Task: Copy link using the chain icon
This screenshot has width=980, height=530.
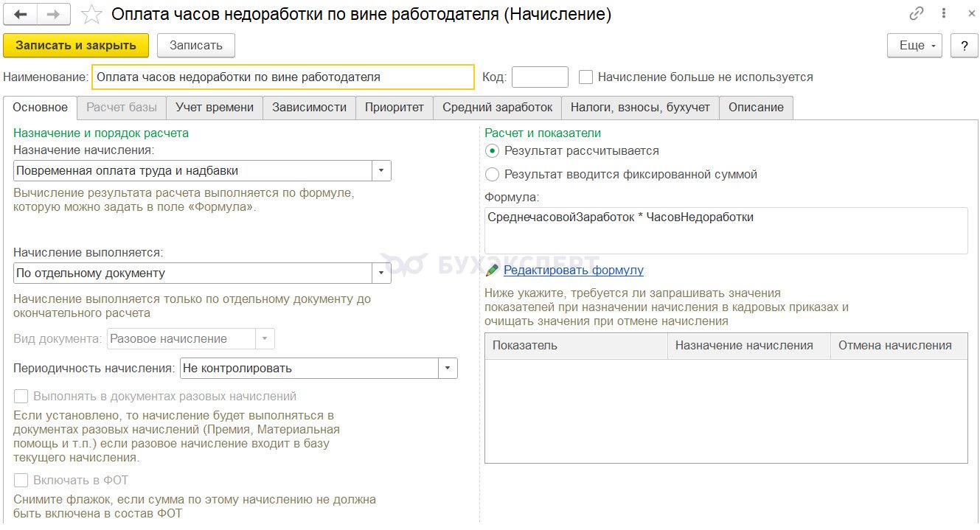Action: 917,14
